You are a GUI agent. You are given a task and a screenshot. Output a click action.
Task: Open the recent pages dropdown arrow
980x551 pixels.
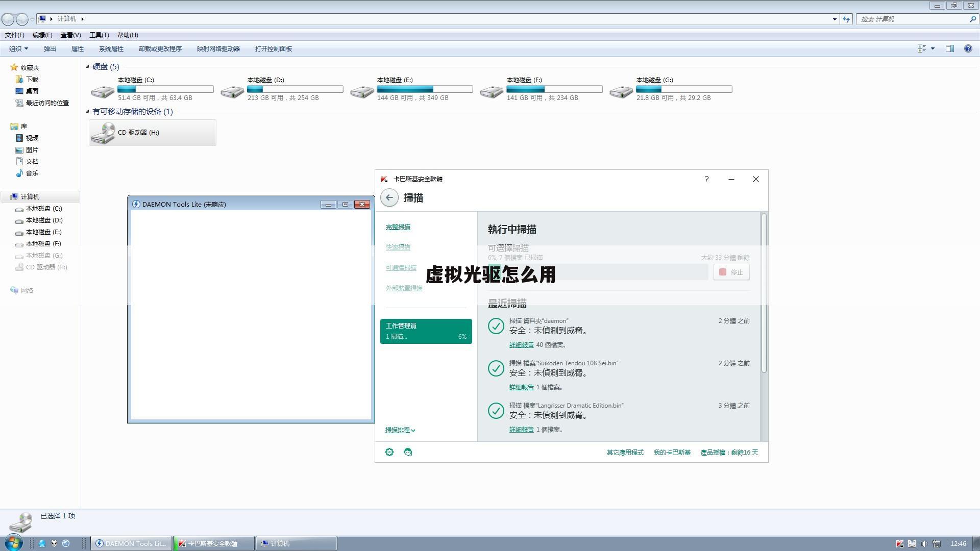[32, 19]
